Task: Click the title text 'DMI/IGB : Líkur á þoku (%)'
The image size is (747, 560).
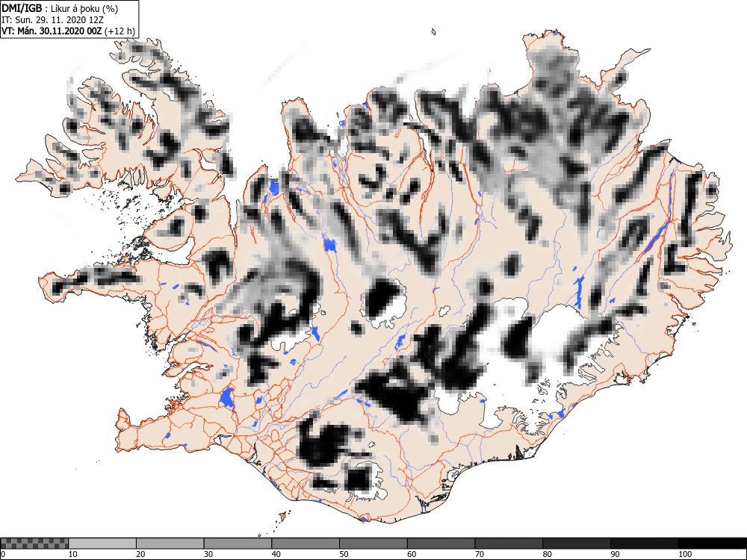Action: (x=60, y=8)
